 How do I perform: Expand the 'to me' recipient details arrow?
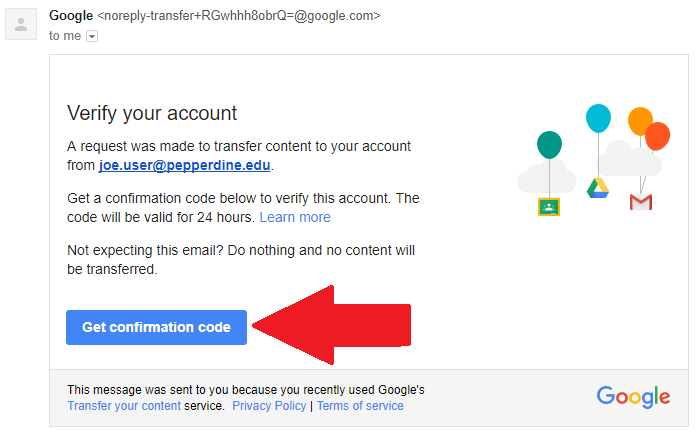coord(92,36)
